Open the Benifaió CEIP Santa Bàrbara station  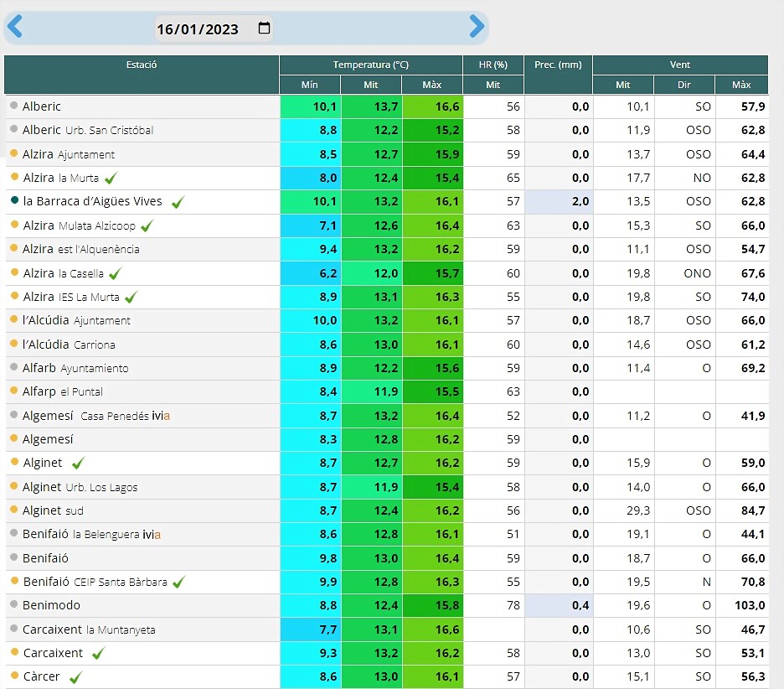tap(95, 582)
